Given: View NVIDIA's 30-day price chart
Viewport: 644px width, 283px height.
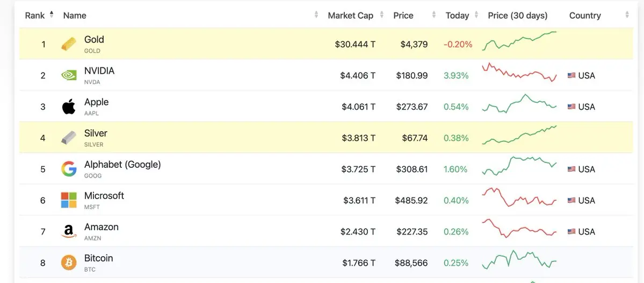Looking at the screenshot, I should pos(519,73).
